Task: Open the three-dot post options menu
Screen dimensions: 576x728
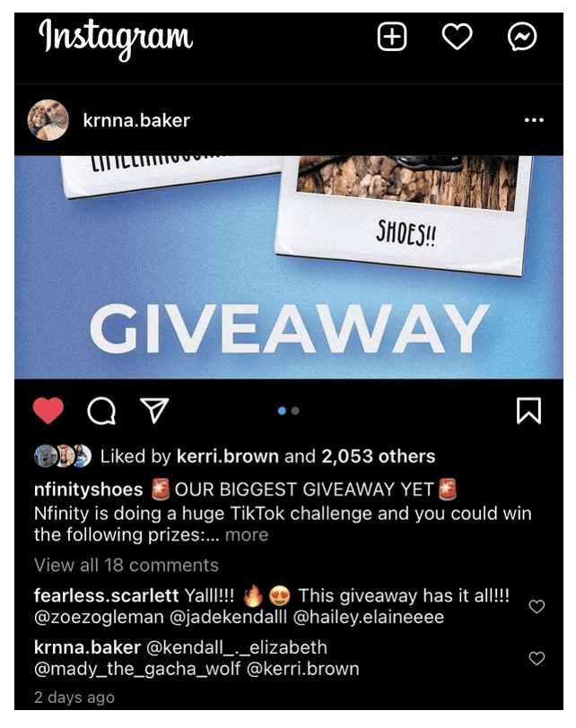Action: [x=534, y=120]
